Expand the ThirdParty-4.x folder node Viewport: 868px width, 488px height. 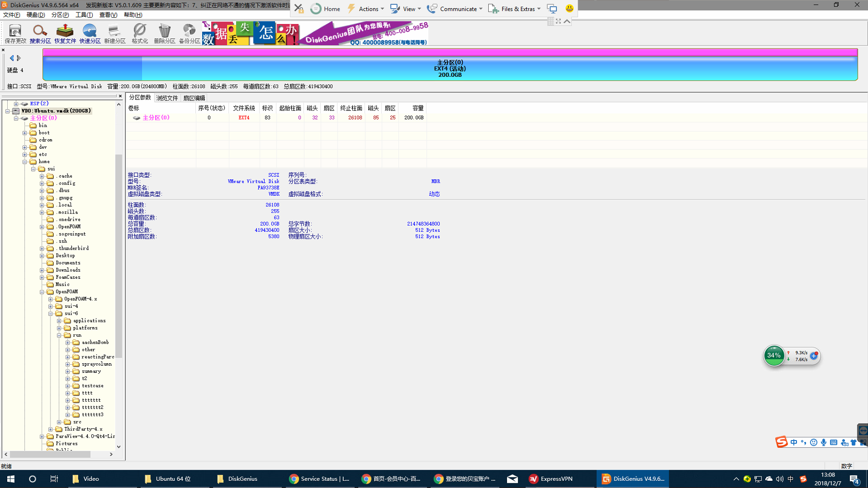click(51, 429)
